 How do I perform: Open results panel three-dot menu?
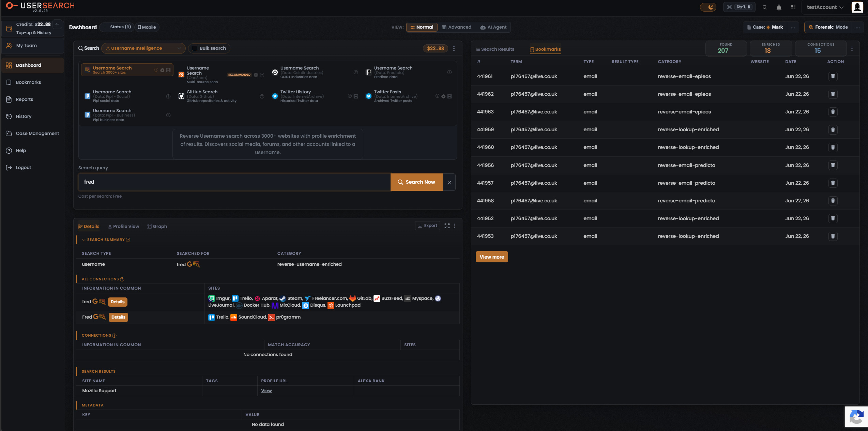(x=852, y=49)
